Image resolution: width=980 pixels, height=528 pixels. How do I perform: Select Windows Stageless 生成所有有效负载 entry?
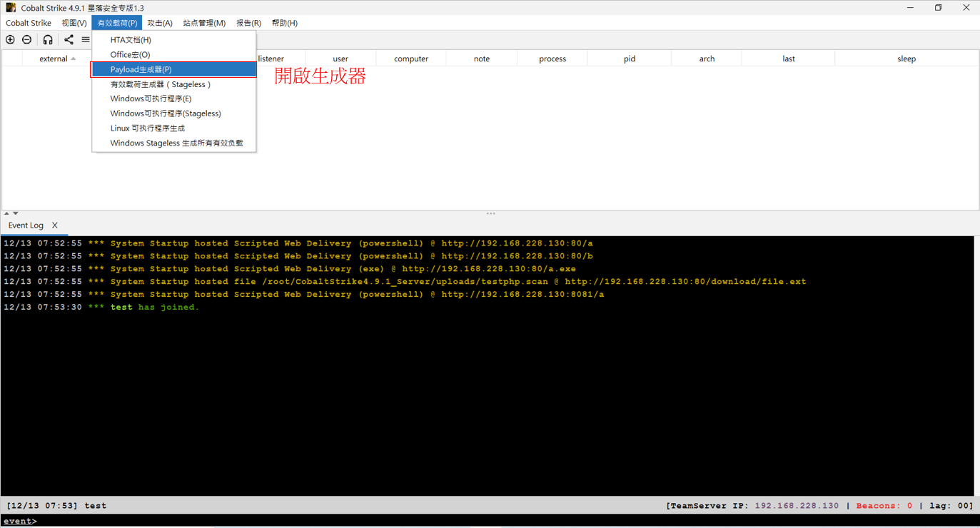(x=173, y=143)
